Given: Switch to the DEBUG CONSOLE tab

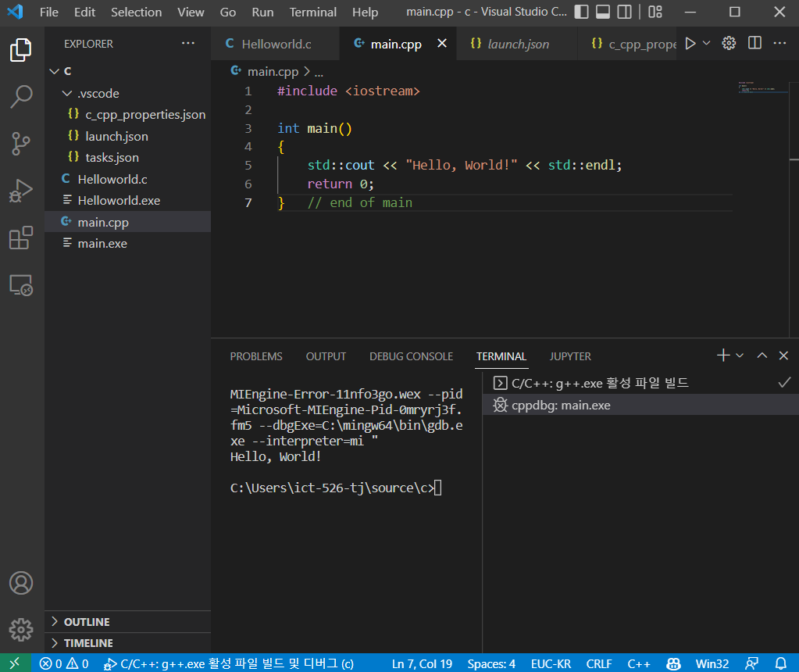Looking at the screenshot, I should (411, 356).
